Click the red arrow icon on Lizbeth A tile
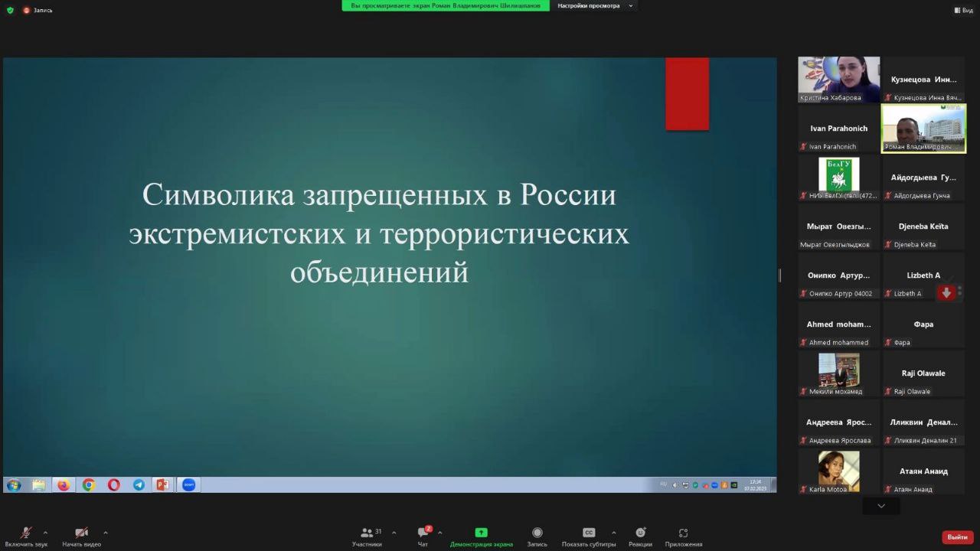Screen dimensions: 980x551 (x=946, y=292)
